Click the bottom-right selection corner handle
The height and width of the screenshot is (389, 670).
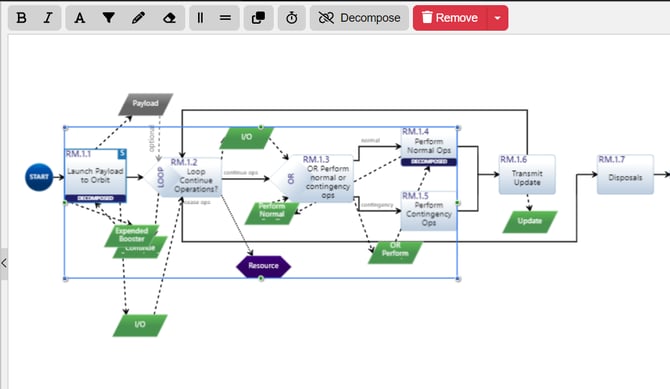pos(458,279)
